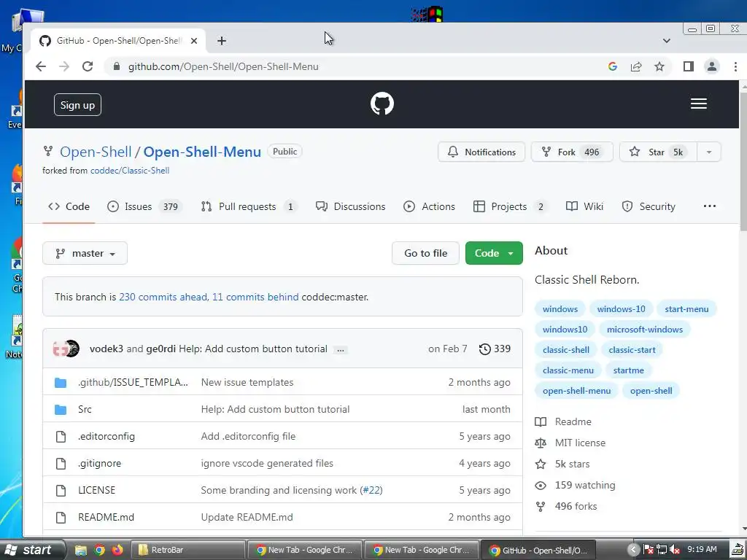
Task: Click the browser back arrow
Action: pos(41,66)
